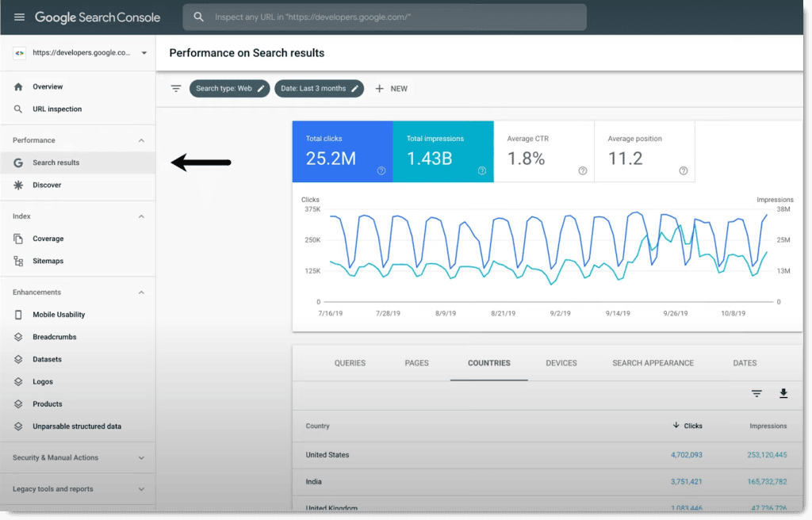Click the filter icon left of Search type chip
This screenshot has height=520, width=812.
coord(176,89)
